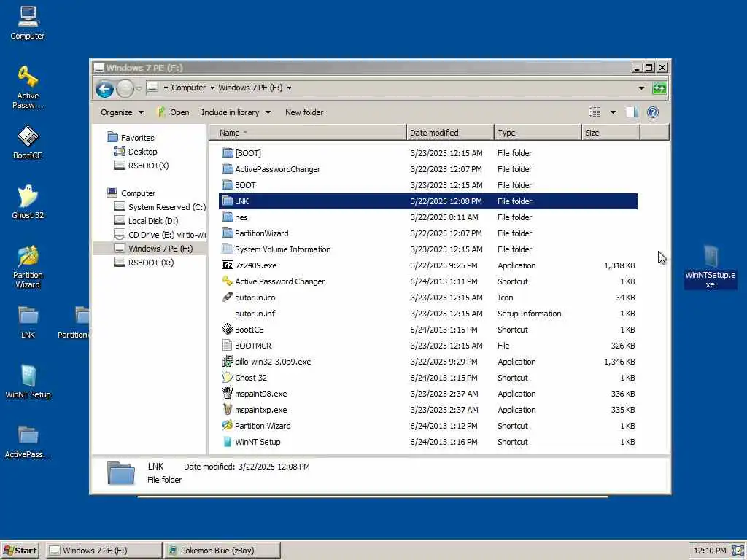Screen dimensions: 747x560
Task: Select BootICE shortcut in file list
Action: coord(242,330)
